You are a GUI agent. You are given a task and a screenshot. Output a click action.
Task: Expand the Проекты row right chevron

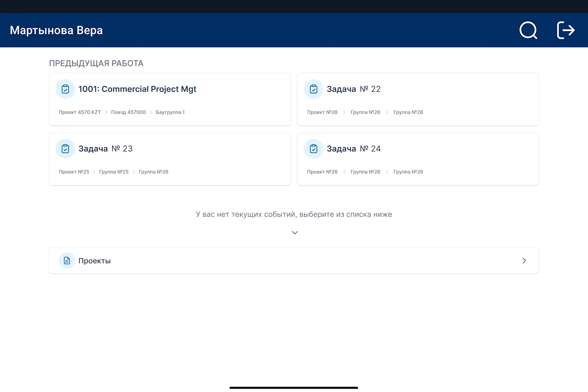[x=524, y=261]
